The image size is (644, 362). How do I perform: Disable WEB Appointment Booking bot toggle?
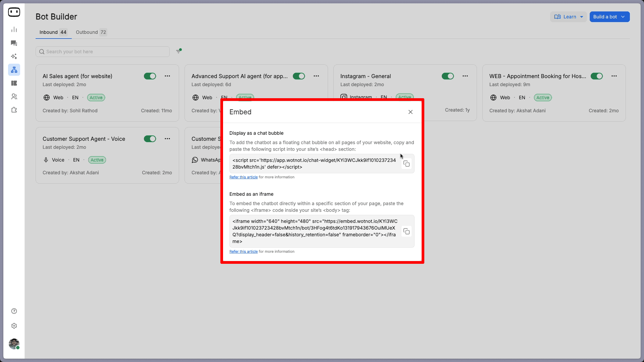[597, 76]
